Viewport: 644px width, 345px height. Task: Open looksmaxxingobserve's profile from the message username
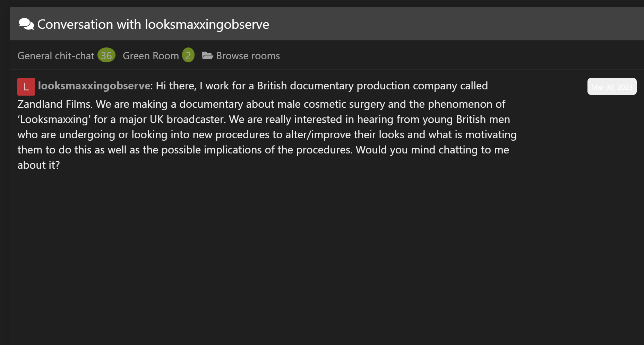94,86
